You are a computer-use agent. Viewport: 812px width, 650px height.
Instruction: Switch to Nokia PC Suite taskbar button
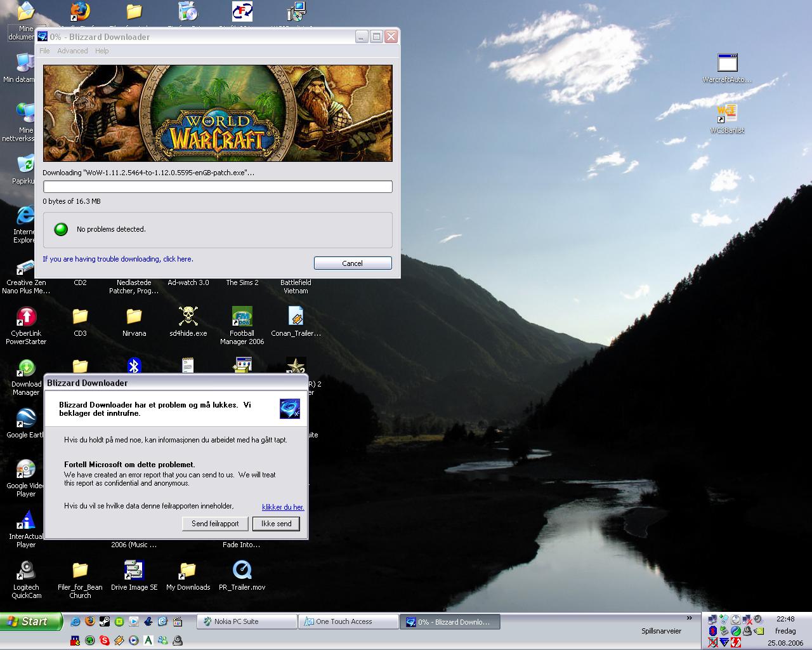click(247, 622)
